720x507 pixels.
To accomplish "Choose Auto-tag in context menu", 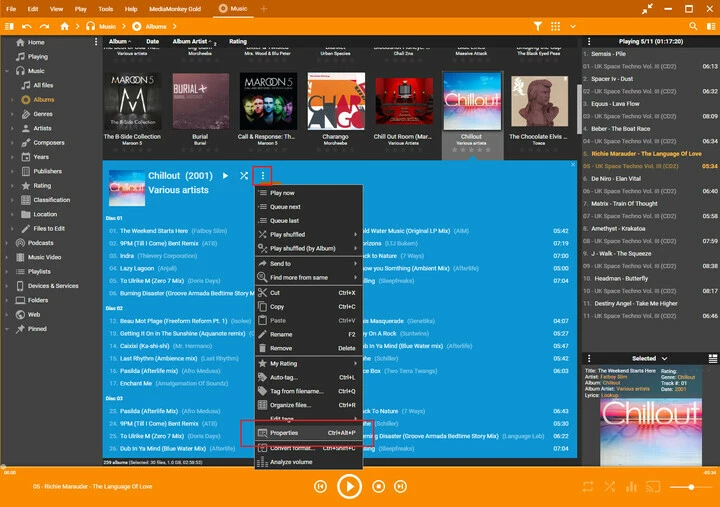I will point(309,377).
